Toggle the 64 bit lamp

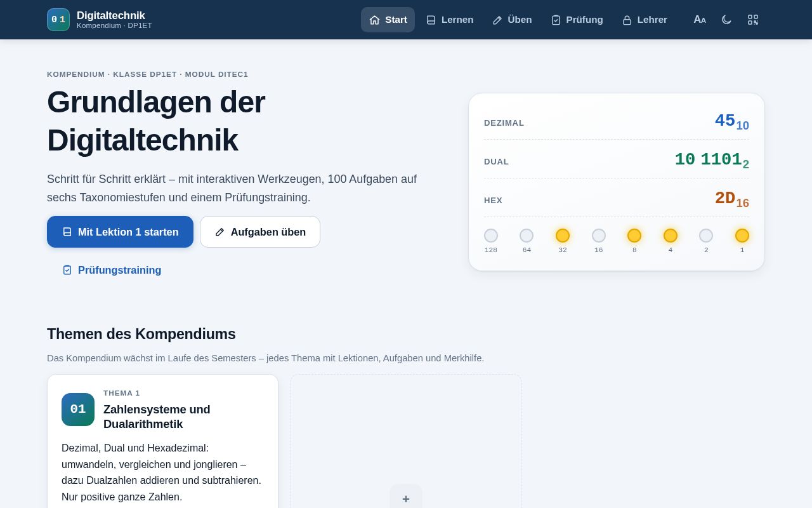527,236
